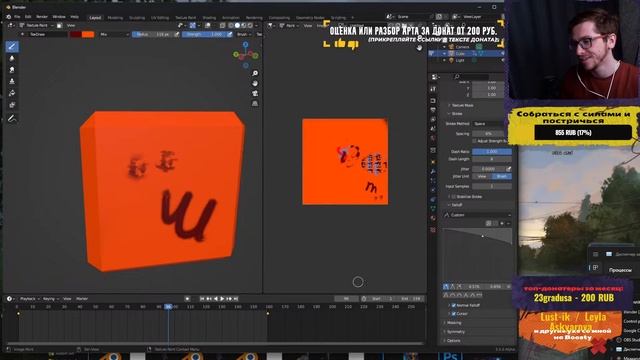Open the timeline Keying menu

point(50,299)
